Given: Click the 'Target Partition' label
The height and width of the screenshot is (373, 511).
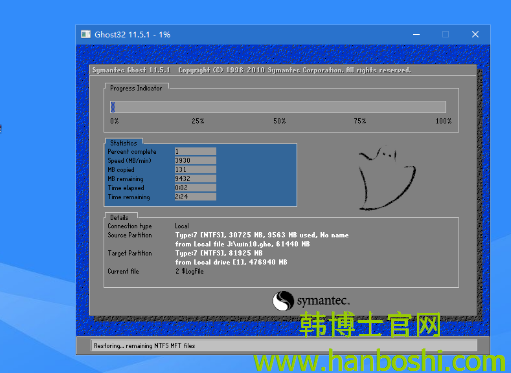Looking at the screenshot, I should [x=130, y=253].
